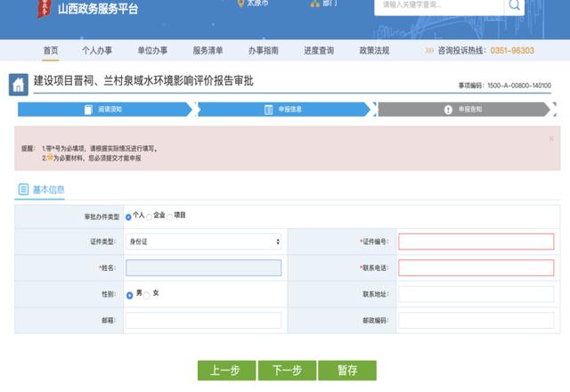Click the location pin icon for 太原市
The height and width of the screenshot is (392, 570).
[240, 4]
